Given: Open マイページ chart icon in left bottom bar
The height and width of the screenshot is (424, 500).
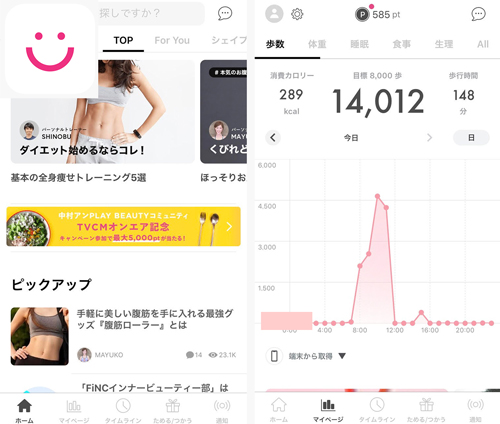Looking at the screenshot, I should point(74,411).
